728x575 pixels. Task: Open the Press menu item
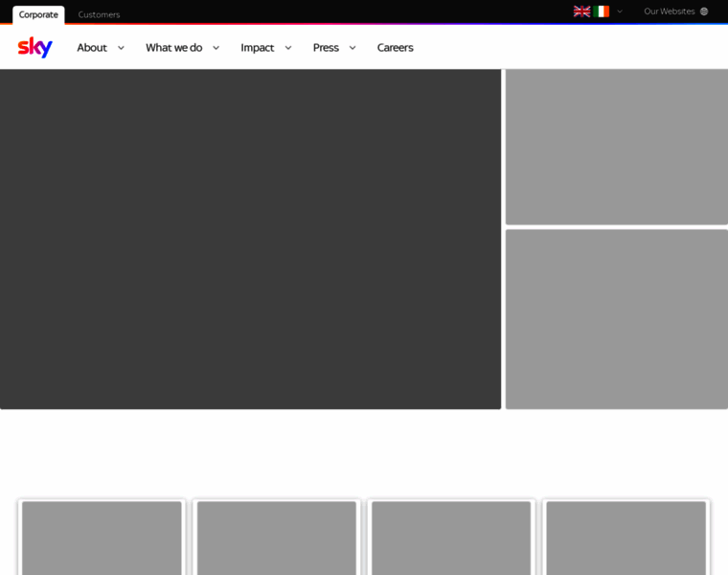(x=326, y=48)
